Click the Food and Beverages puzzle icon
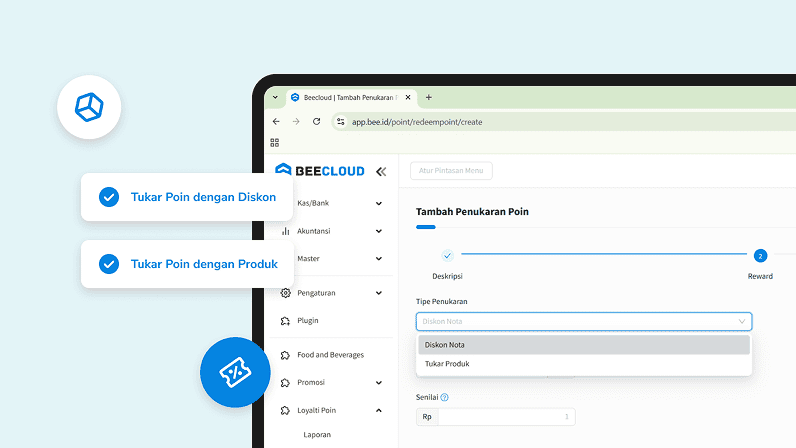This screenshot has height=448, width=796. (285, 355)
